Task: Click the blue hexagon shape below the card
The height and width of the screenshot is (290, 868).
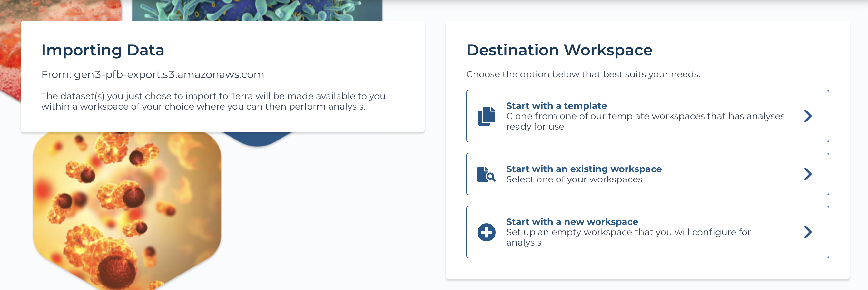Action: click(x=257, y=139)
